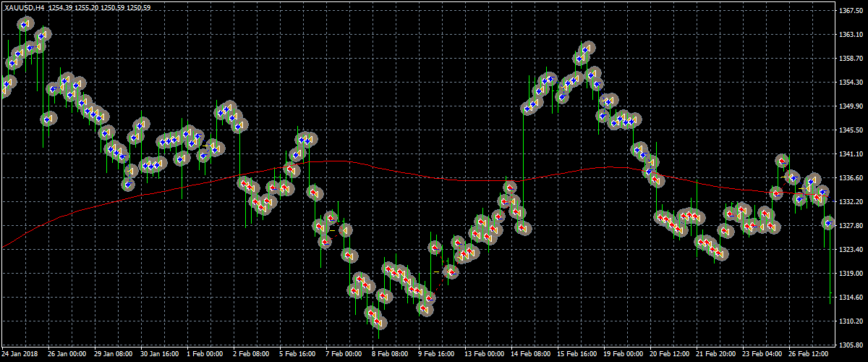Click the 1305.80 price scale label
Viewport: 868px width, 362px height.
(851, 345)
